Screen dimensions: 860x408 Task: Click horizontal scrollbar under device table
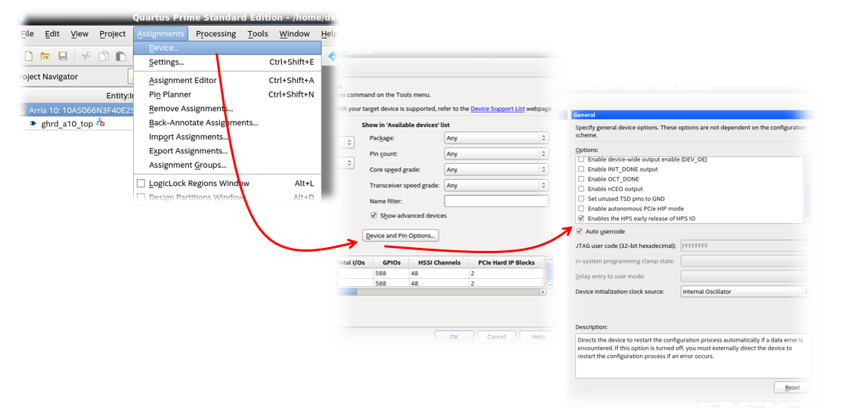click(440, 292)
